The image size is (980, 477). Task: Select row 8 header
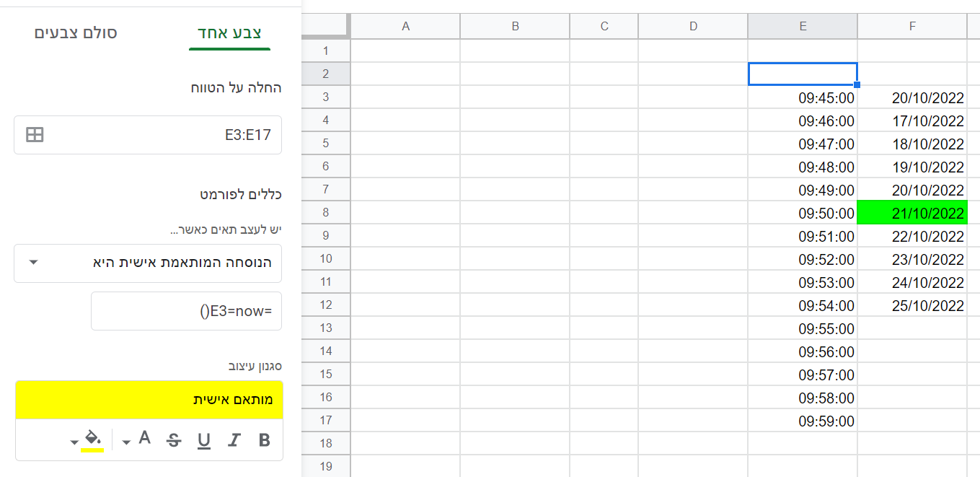(x=326, y=213)
